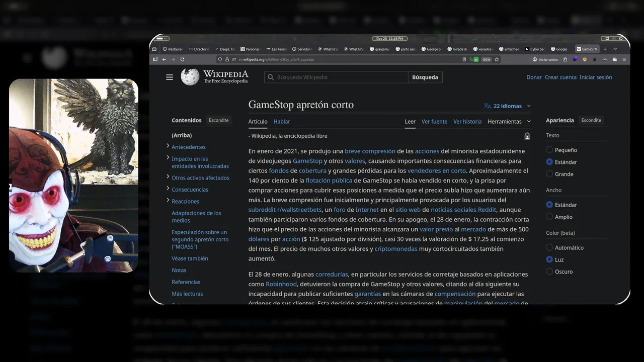Image resolution: width=644 pixels, height=362 pixels.
Task: Click the green extension icon near menu
Action: (x=614, y=59)
